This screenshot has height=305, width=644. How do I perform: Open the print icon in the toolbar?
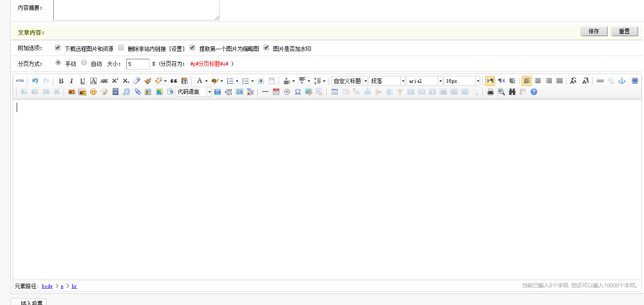click(491, 92)
